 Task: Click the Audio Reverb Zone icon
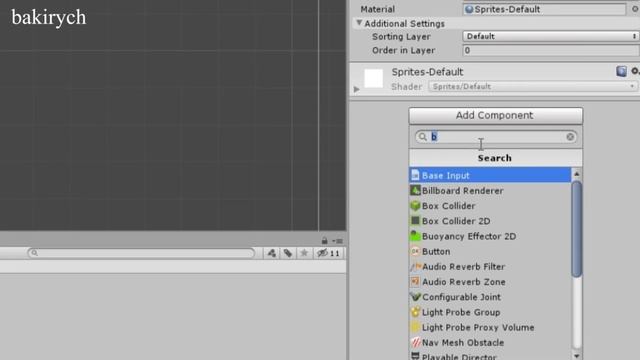415,282
